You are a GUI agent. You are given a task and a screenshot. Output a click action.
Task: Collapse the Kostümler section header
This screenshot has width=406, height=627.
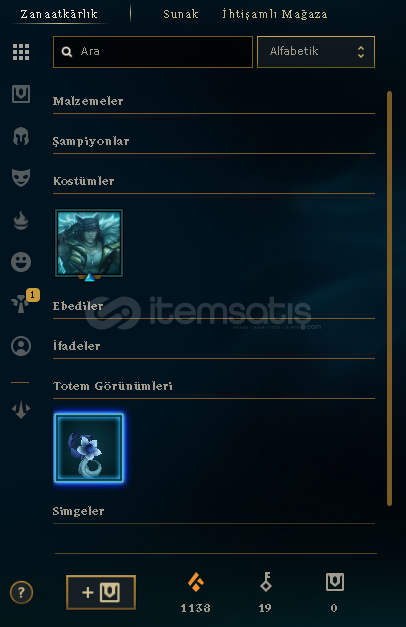(x=214, y=182)
